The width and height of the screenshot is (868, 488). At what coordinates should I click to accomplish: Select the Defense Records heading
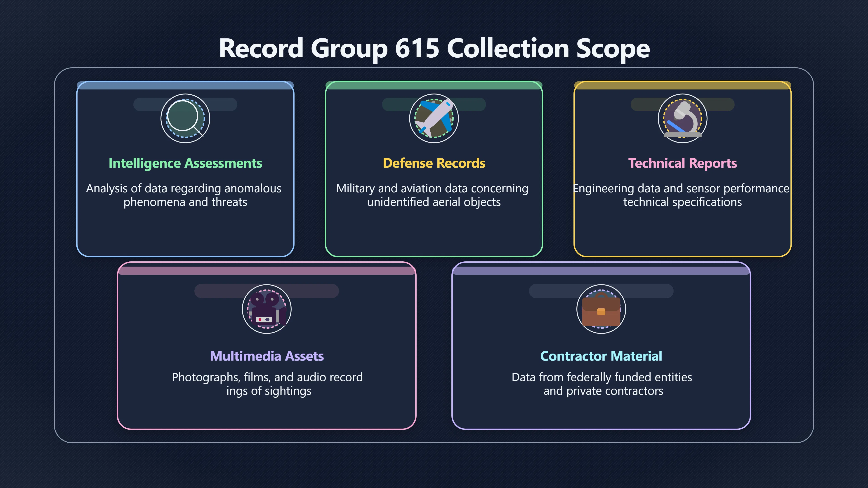(434, 163)
